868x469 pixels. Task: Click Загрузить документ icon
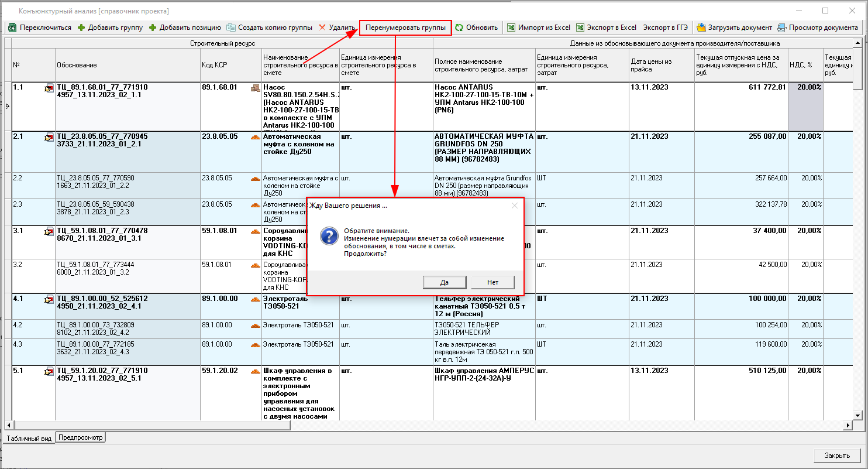tap(701, 28)
